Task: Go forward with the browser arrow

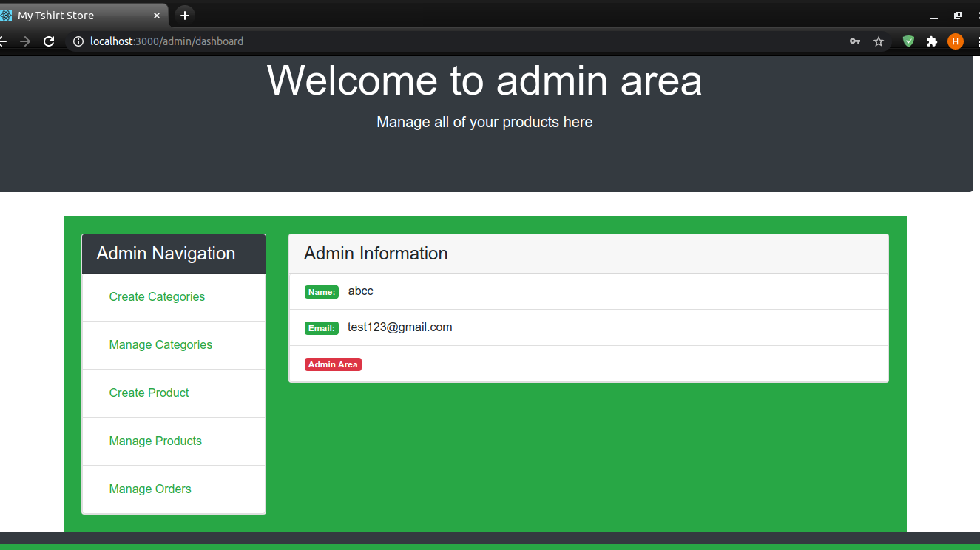Action: [25, 41]
